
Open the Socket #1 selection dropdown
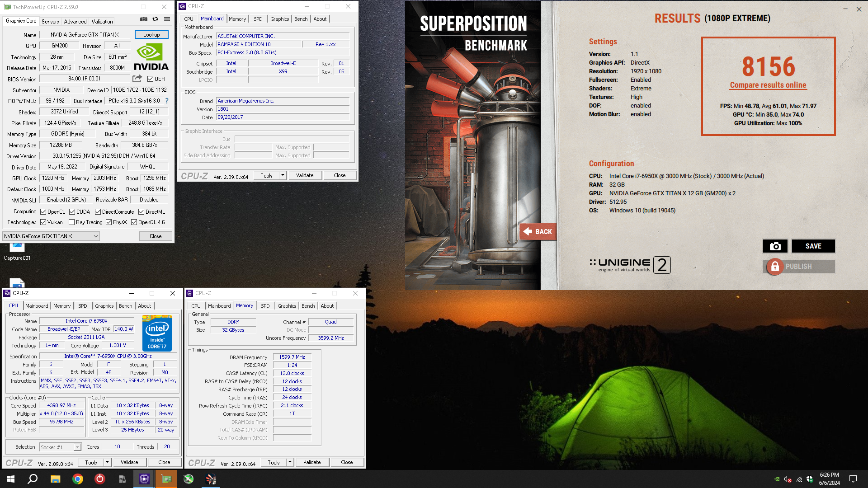pos(60,447)
